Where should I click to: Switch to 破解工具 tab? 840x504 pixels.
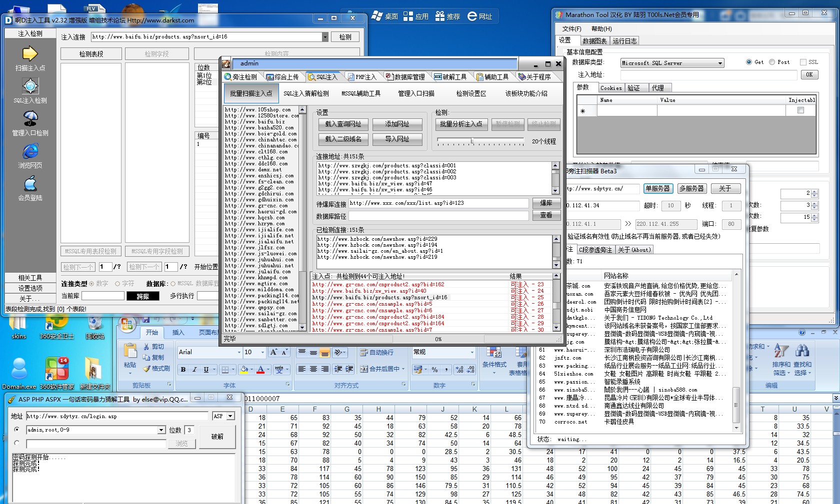pos(450,77)
